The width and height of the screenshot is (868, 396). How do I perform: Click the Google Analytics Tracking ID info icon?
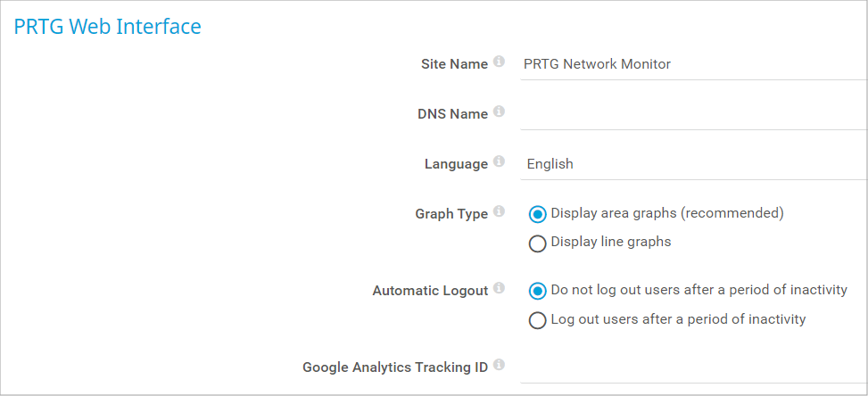pyautogui.click(x=499, y=365)
